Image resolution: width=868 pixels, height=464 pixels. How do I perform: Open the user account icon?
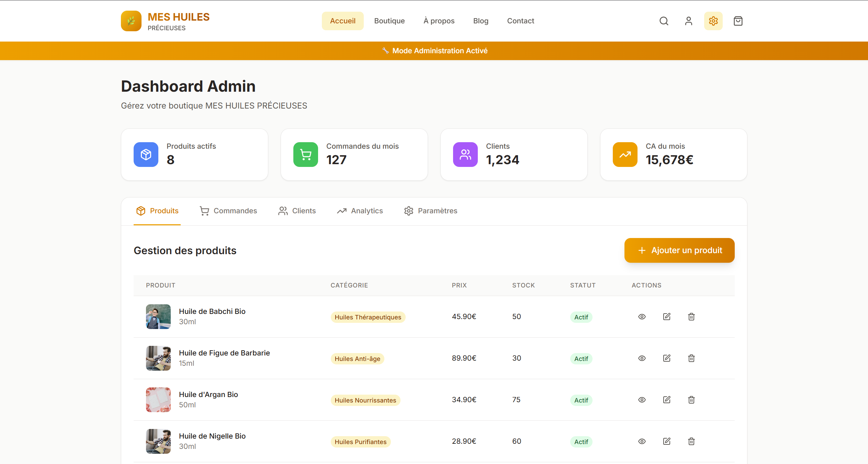pos(689,21)
